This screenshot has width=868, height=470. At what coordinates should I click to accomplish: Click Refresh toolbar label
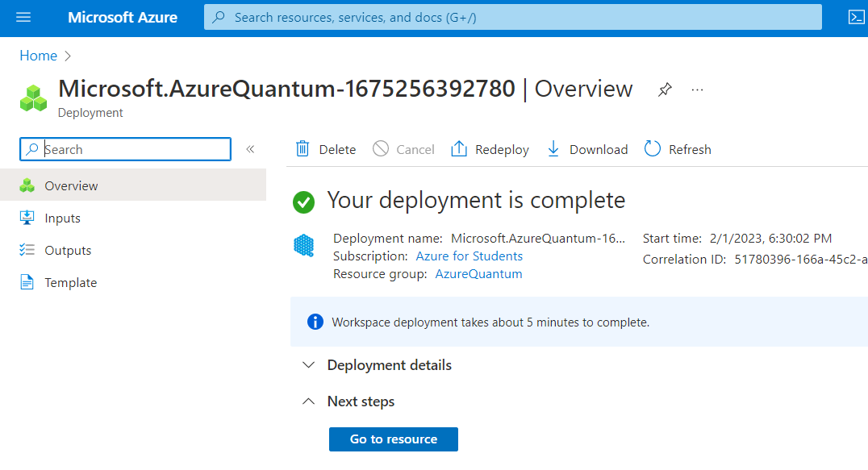(690, 149)
